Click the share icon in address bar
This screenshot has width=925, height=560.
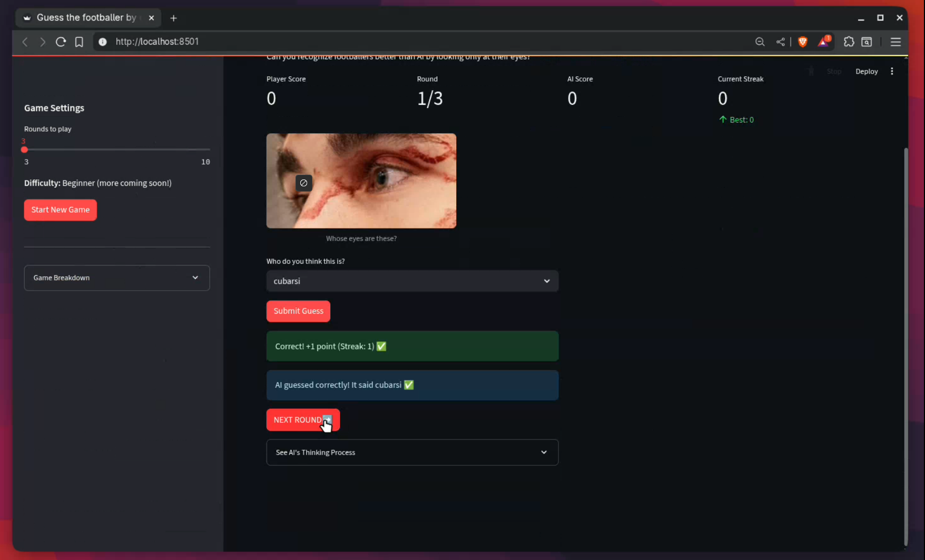pyautogui.click(x=780, y=42)
